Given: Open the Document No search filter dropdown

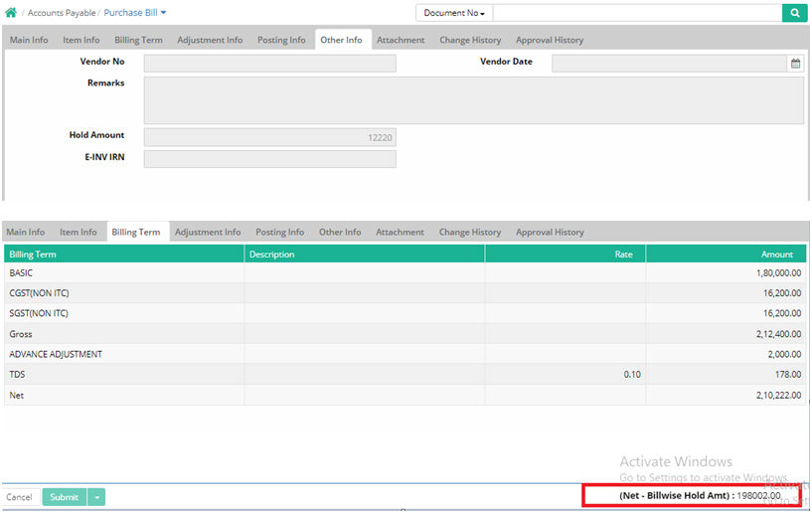Looking at the screenshot, I should tap(454, 13).
